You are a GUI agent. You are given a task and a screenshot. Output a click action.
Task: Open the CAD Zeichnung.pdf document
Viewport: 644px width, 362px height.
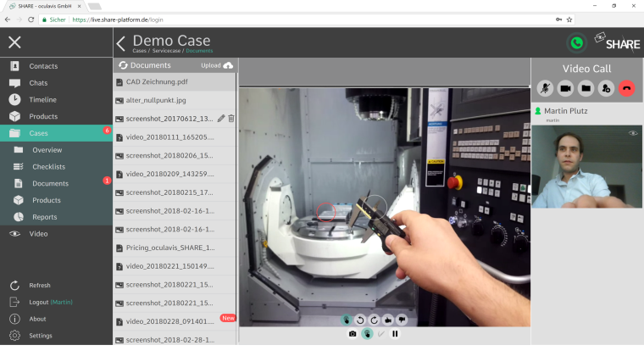click(157, 82)
